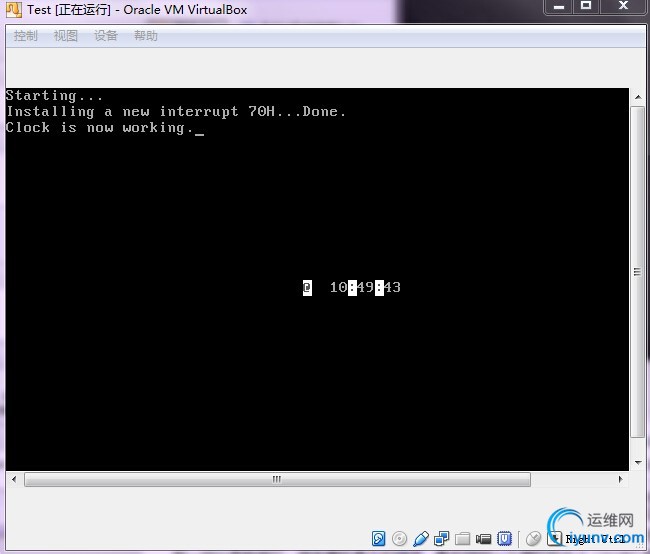The width and height of the screenshot is (650, 554).
Task: Maximize the VirtualBox window
Action: click(586, 6)
